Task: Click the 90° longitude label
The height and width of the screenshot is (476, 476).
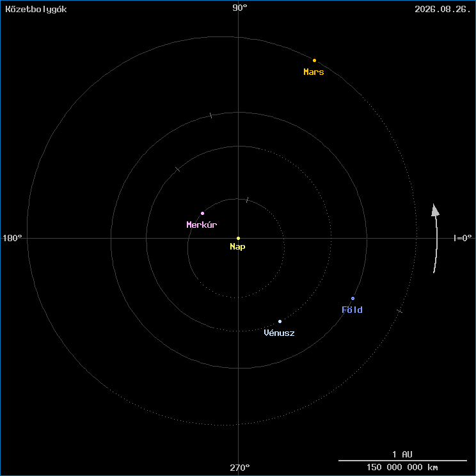Action: pyautogui.click(x=240, y=8)
